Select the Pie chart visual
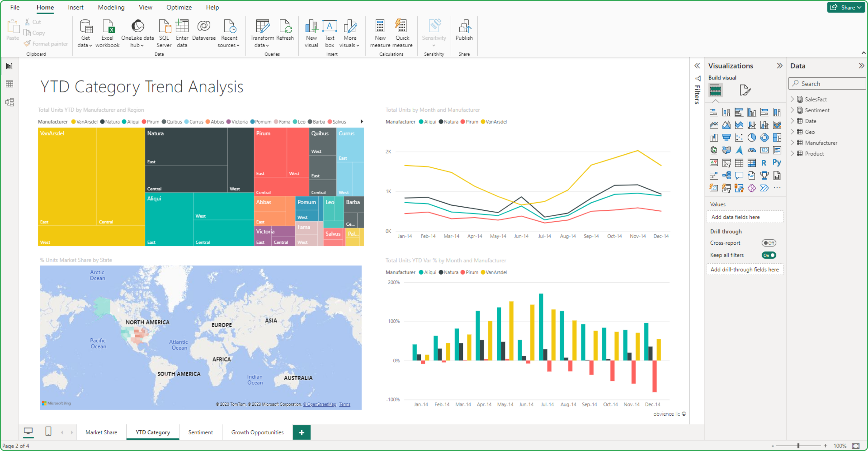 click(752, 137)
